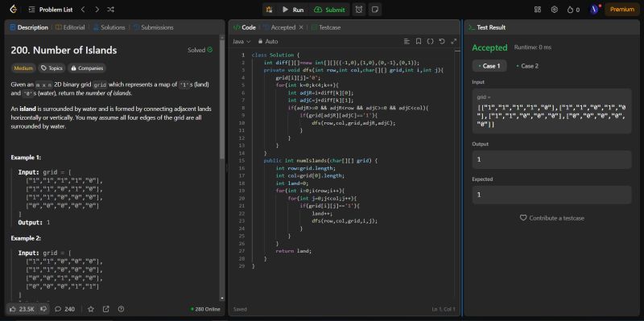Click the grid input value box

(551, 111)
